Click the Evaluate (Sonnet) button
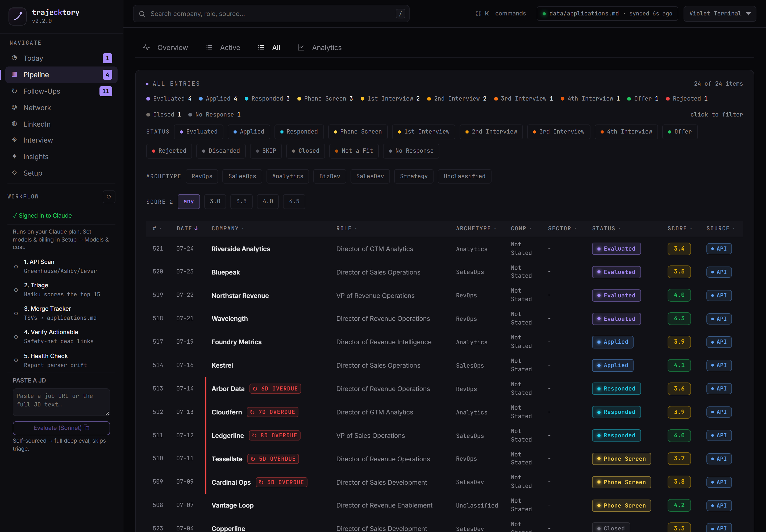766x532 pixels. [x=61, y=428]
